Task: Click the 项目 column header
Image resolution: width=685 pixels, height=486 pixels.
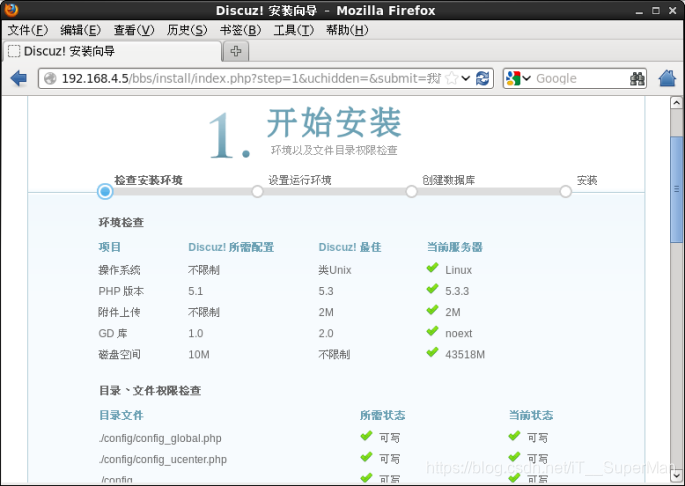Action: [109, 247]
